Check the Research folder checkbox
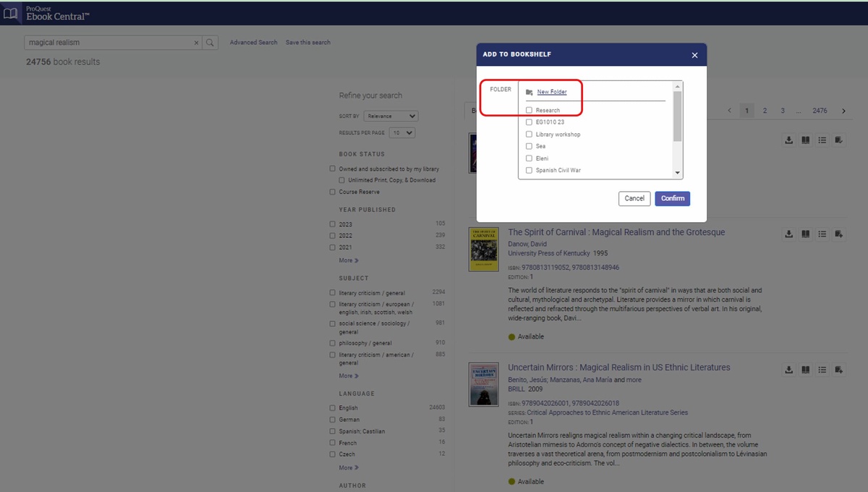 [x=529, y=111]
